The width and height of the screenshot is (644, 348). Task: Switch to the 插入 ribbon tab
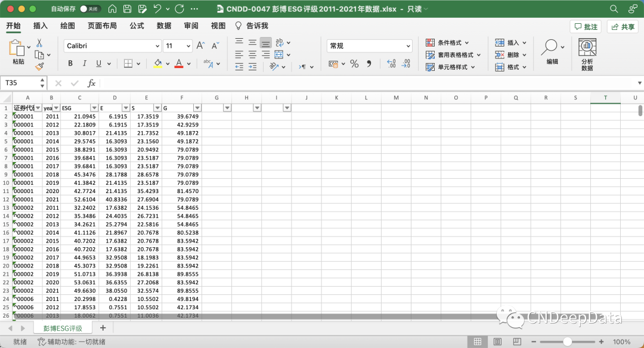[41, 26]
